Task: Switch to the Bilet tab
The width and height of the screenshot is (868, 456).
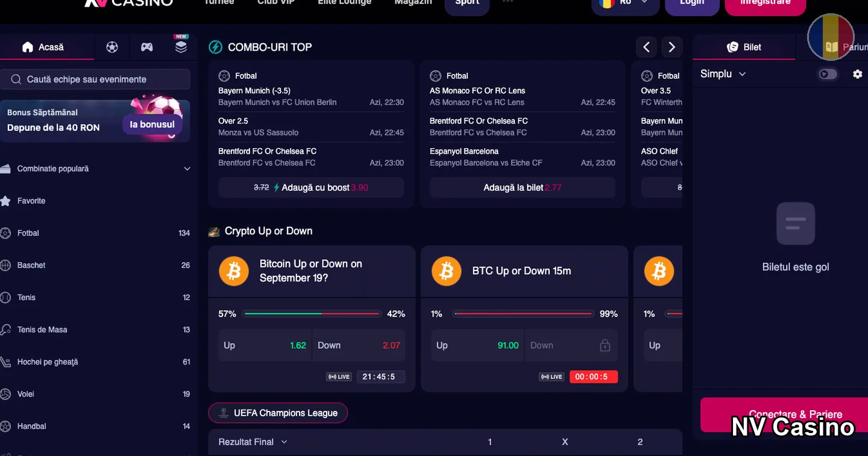Action: 744,47
